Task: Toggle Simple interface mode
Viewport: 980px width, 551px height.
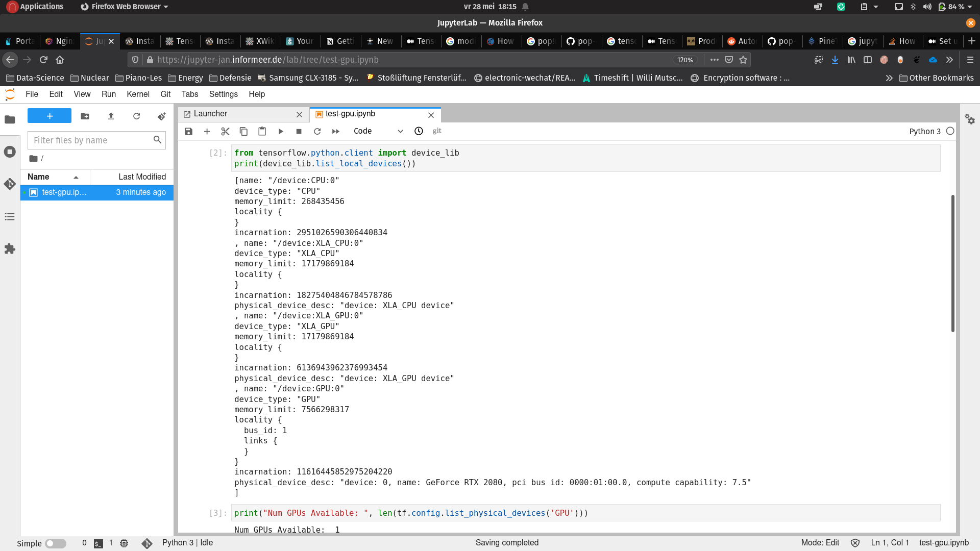Action: click(x=56, y=543)
